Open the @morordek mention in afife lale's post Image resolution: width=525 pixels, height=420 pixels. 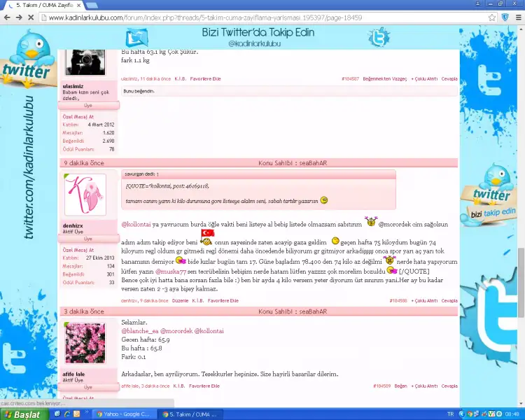(x=176, y=331)
